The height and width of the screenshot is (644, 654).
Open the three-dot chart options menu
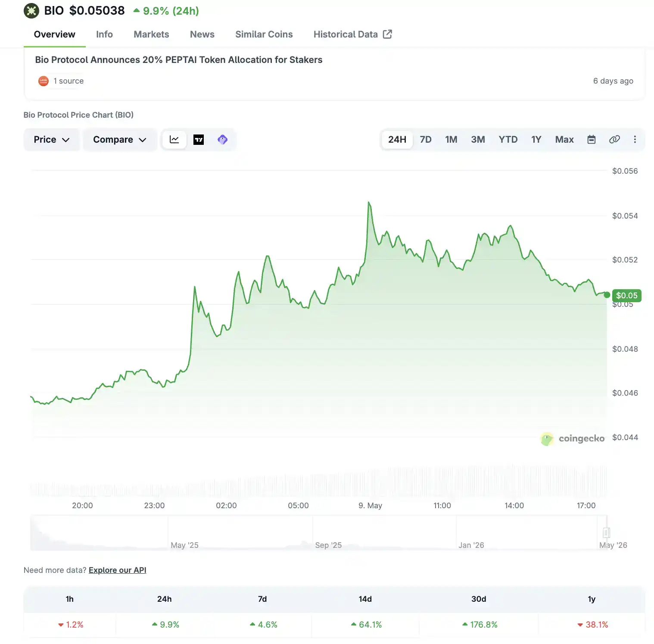click(x=635, y=140)
